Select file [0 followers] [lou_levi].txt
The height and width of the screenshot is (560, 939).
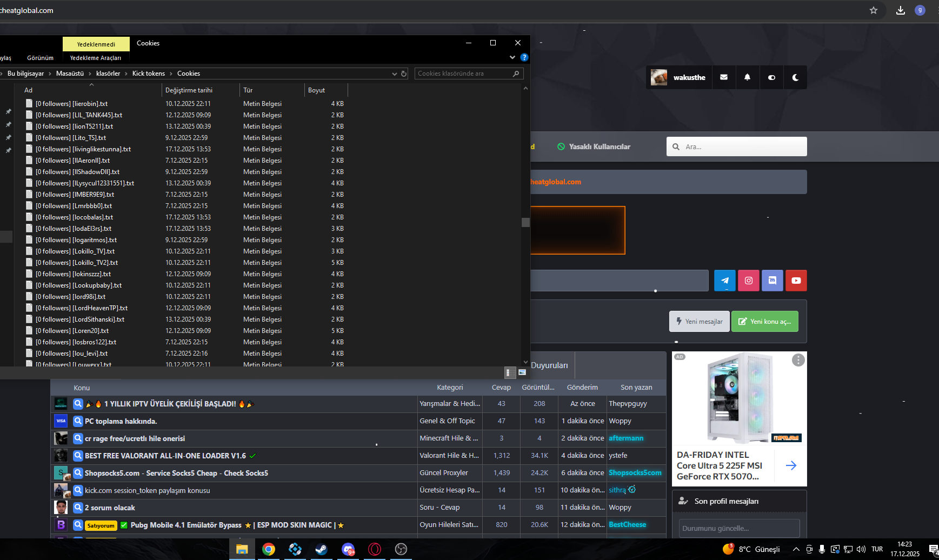tap(71, 354)
